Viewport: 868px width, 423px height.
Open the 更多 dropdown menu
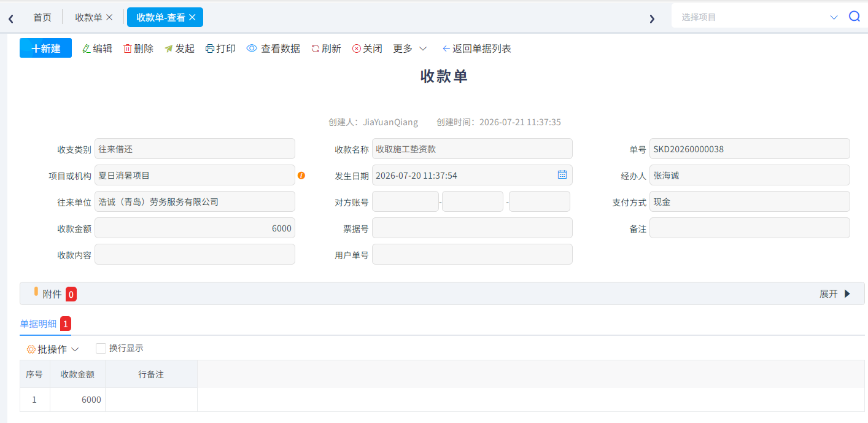tap(410, 49)
